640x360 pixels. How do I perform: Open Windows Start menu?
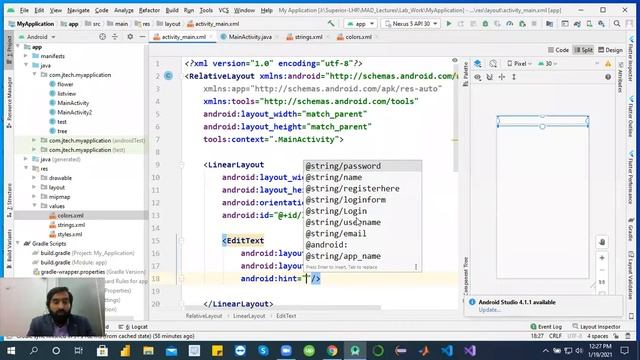click(11, 351)
